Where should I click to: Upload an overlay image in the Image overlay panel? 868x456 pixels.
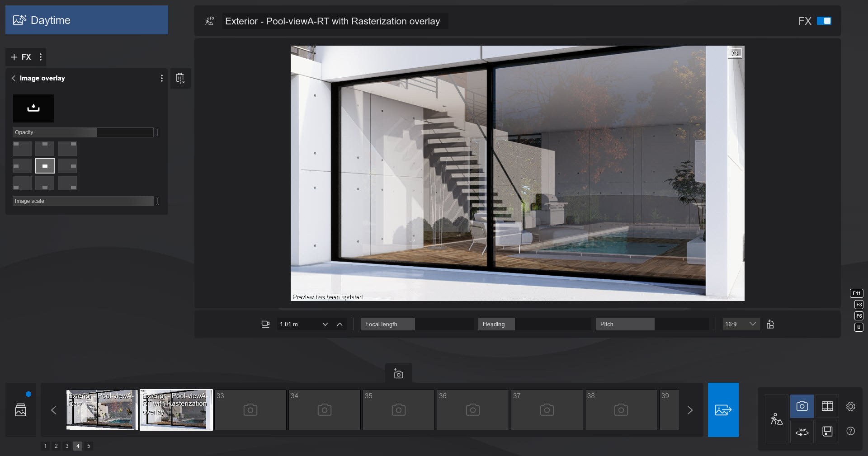tap(33, 108)
